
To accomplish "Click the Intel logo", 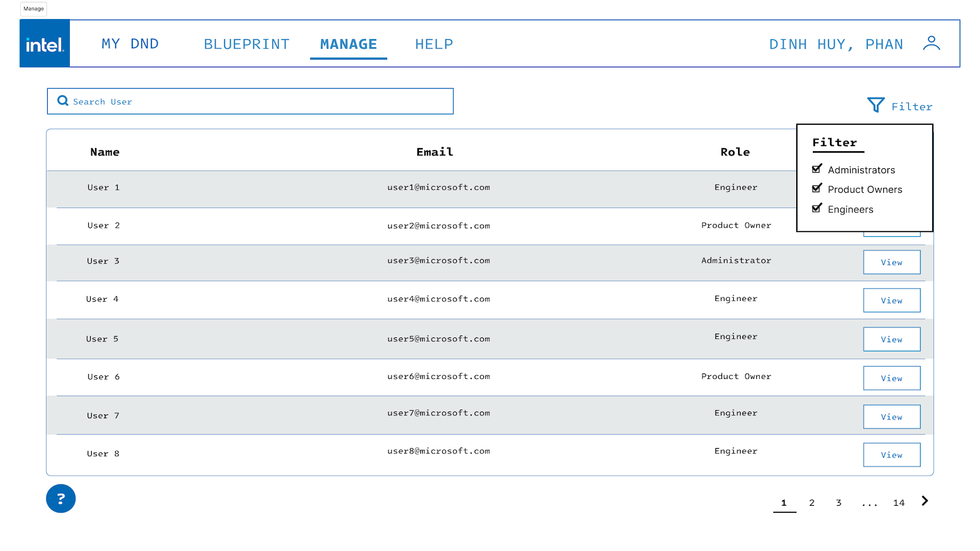I will [x=45, y=43].
